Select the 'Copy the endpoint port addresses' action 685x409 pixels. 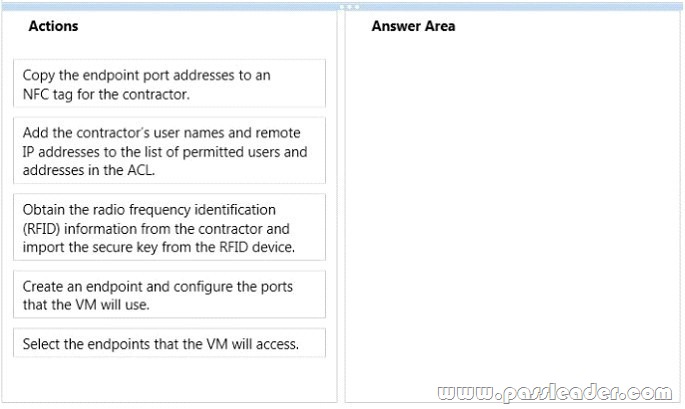(169, 83)
